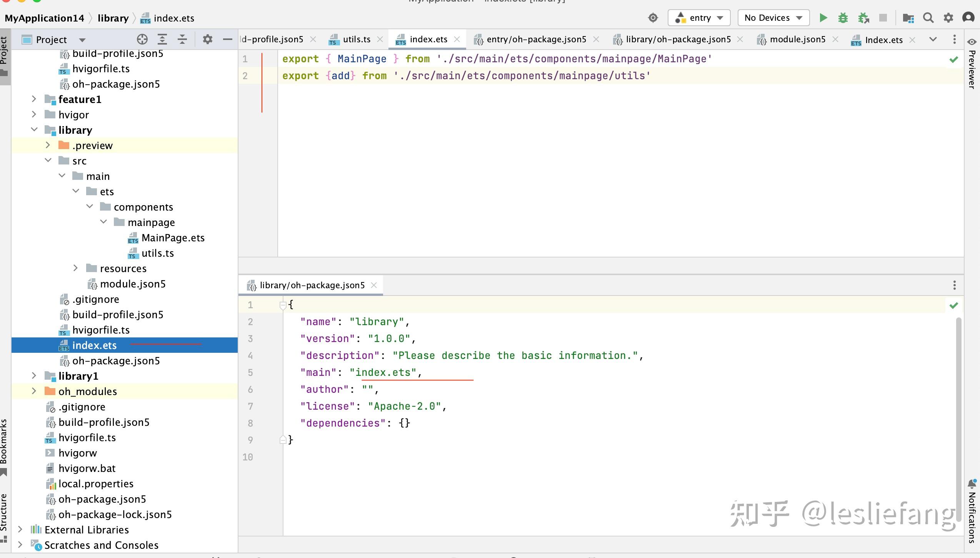Open the entry run configuration dropdown
Viewport: 980px width, 558px height.
coord(699,18)
